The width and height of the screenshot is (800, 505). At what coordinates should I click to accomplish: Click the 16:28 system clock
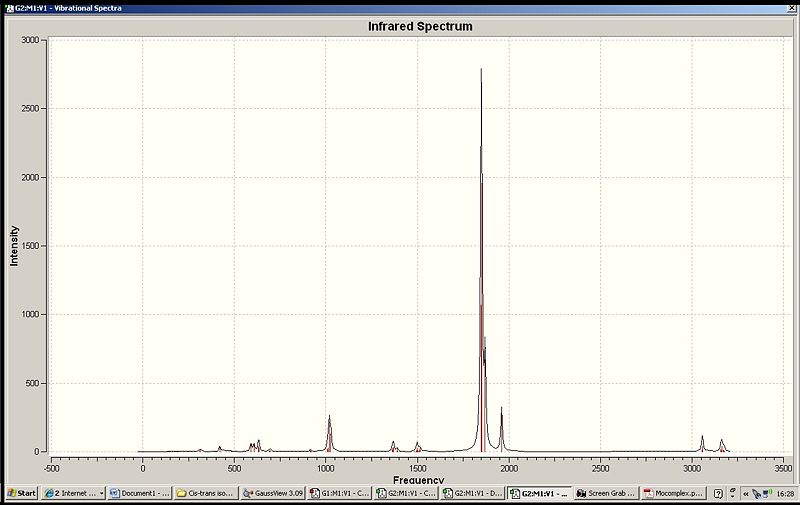(785, 494)
